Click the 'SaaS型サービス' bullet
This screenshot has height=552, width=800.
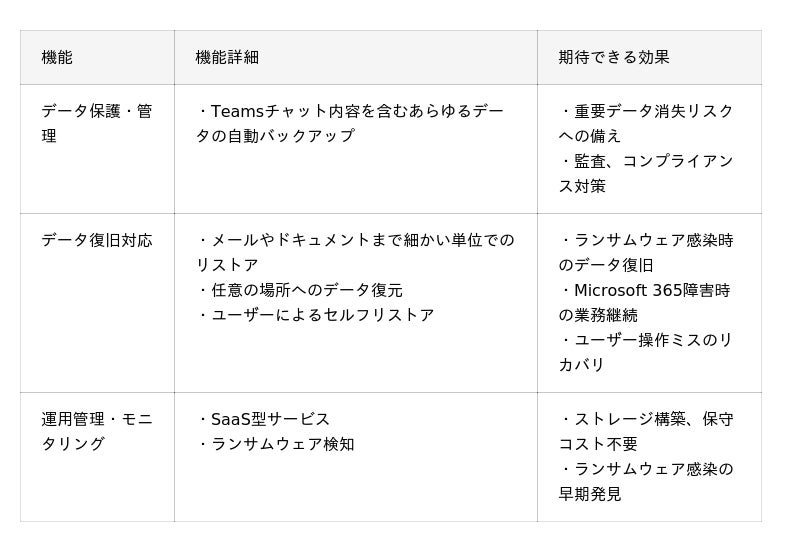tap(264, 419)
